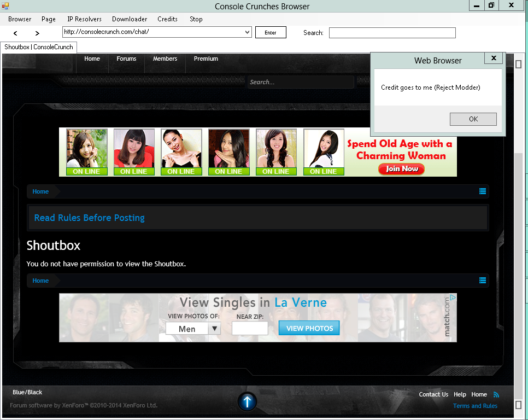Open the Forums navigation tab

pyautogui.click(x=126, y=59)
